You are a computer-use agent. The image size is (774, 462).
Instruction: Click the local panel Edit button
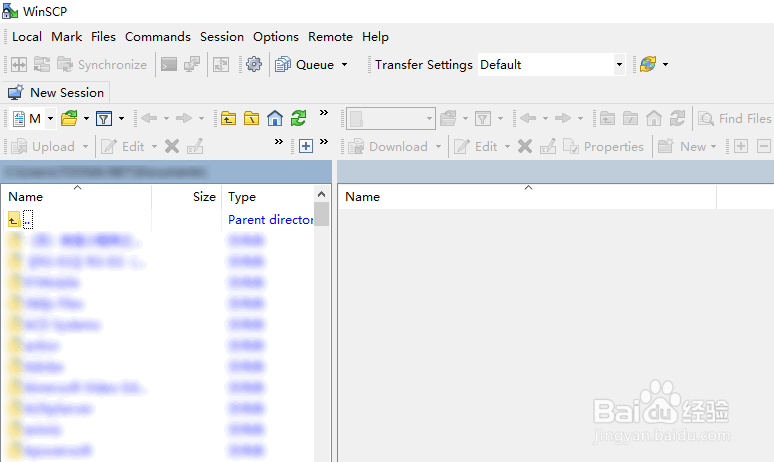(x=123, y=147)
